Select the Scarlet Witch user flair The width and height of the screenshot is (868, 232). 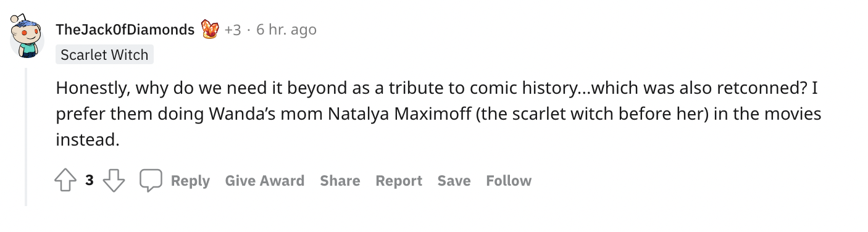[x=104, y=55]
